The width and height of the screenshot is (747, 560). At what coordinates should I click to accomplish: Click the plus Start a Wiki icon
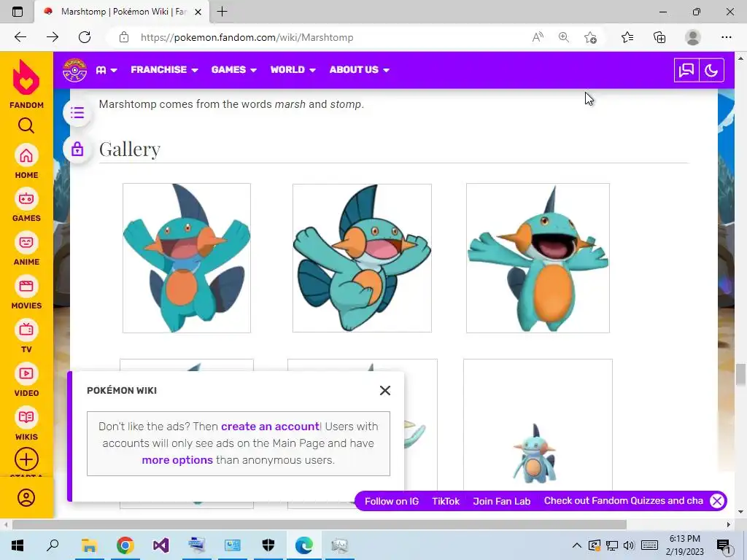click(x=26, y=459)
